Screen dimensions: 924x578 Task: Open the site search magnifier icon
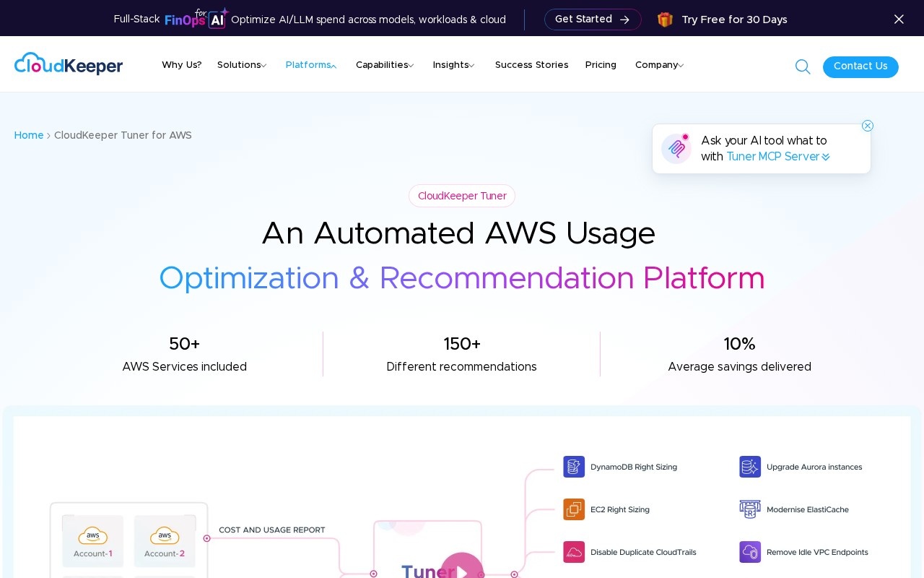tap(803, 67)
